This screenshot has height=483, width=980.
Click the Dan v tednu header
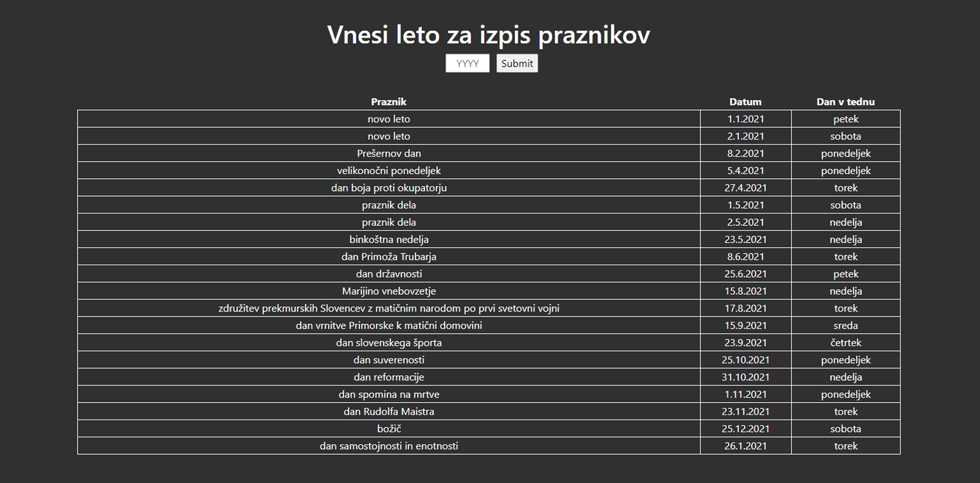coord(845,102)
